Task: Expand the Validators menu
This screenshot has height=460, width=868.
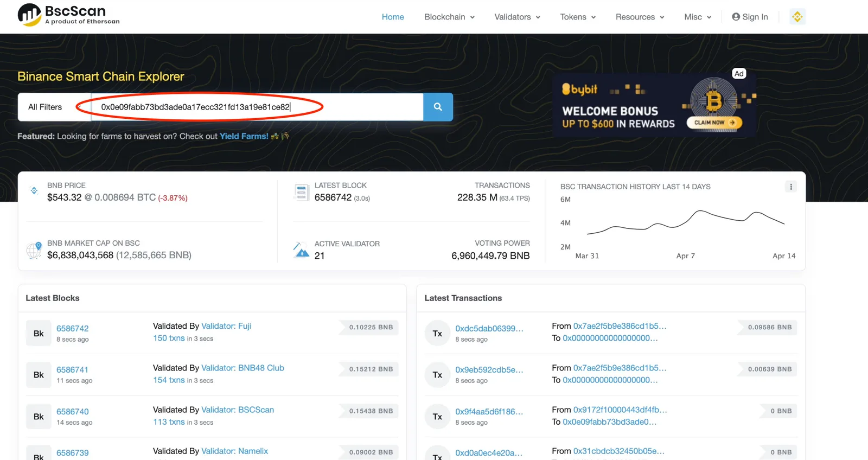Action: point(517,17)
